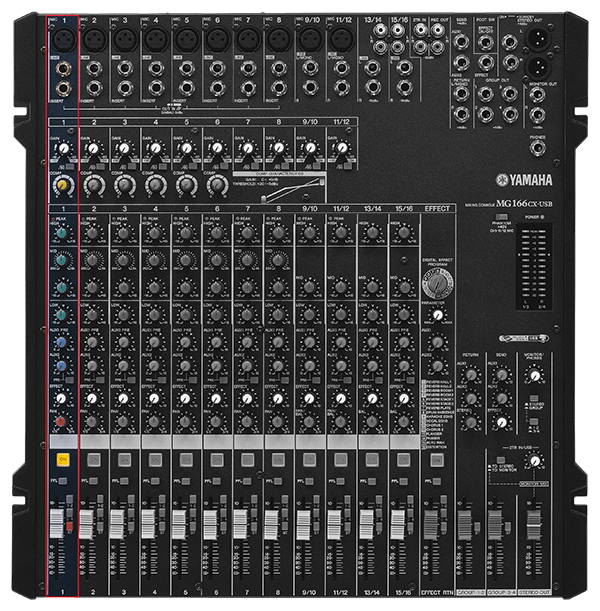Click channel 1 HIGH EQ knob

point(61,233)
